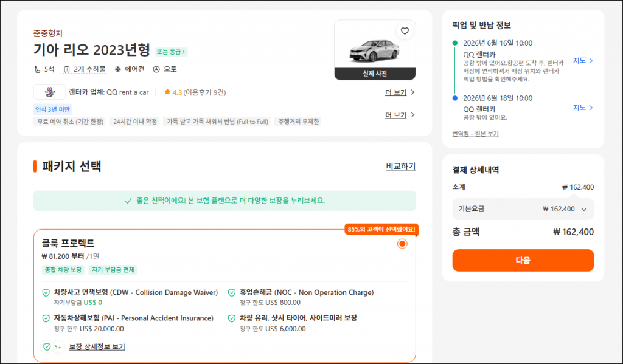The width and height of the screenshot is (623, 364).
Task: Select the 클룩 프로텍트 package radio button
Action: click(x=402, y=243)
